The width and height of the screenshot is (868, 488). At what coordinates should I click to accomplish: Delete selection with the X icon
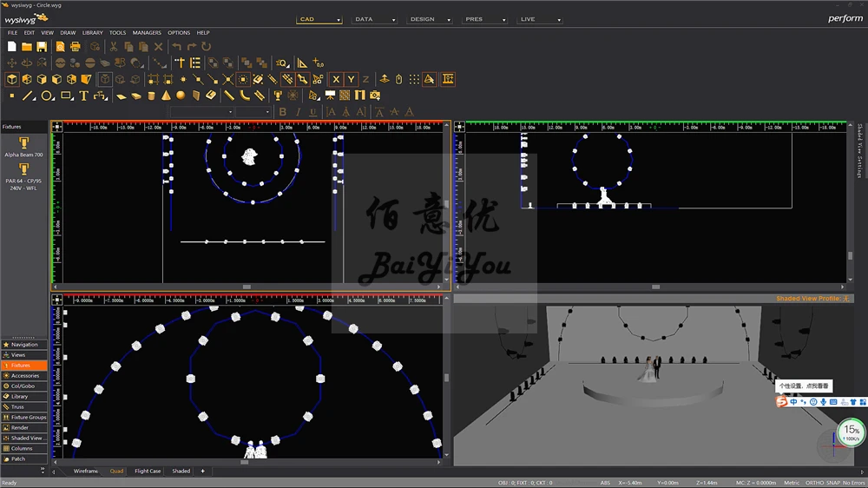pos(158,47)
